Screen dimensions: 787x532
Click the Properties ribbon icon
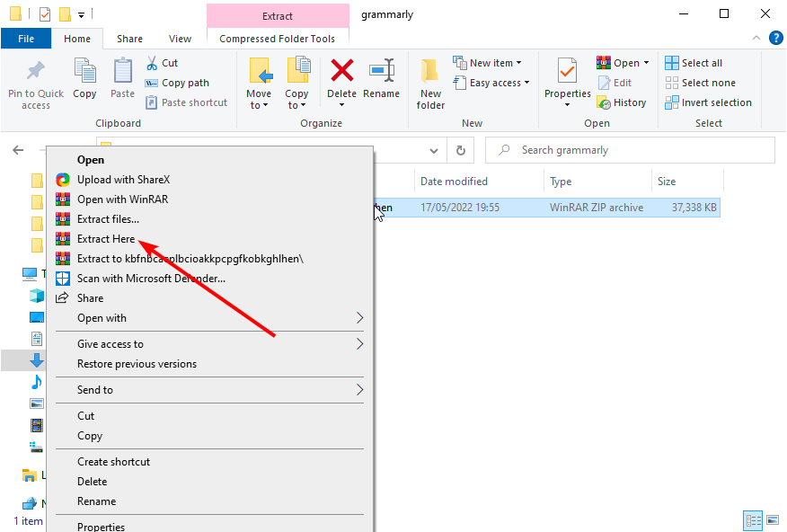pos(567,71)
